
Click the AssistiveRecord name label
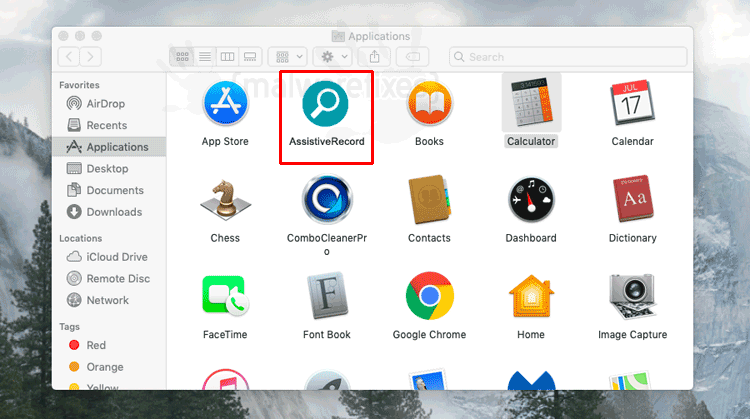click(327, 142)
